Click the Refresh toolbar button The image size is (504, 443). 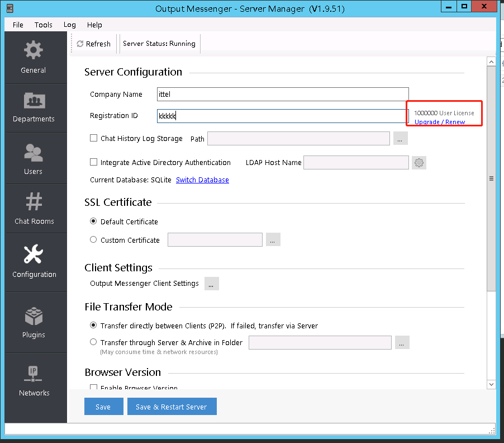pyautogui.click(x=94, y=44)
